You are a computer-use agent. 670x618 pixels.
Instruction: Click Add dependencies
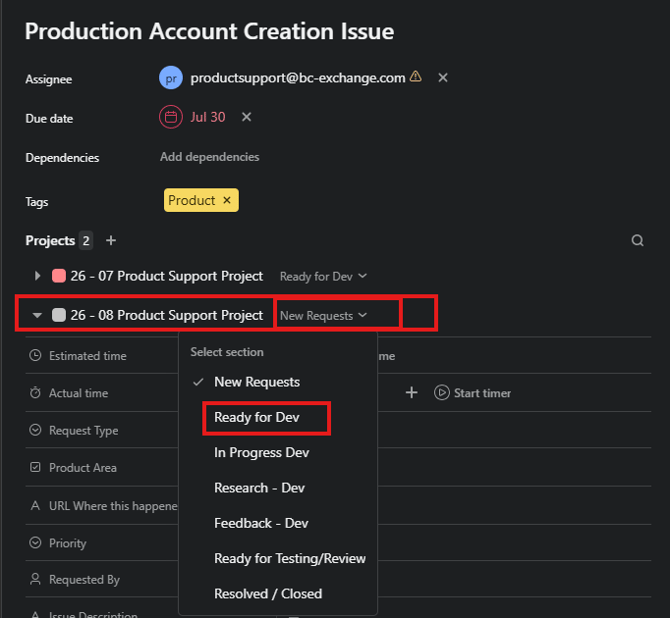click(x=209, y=157)
